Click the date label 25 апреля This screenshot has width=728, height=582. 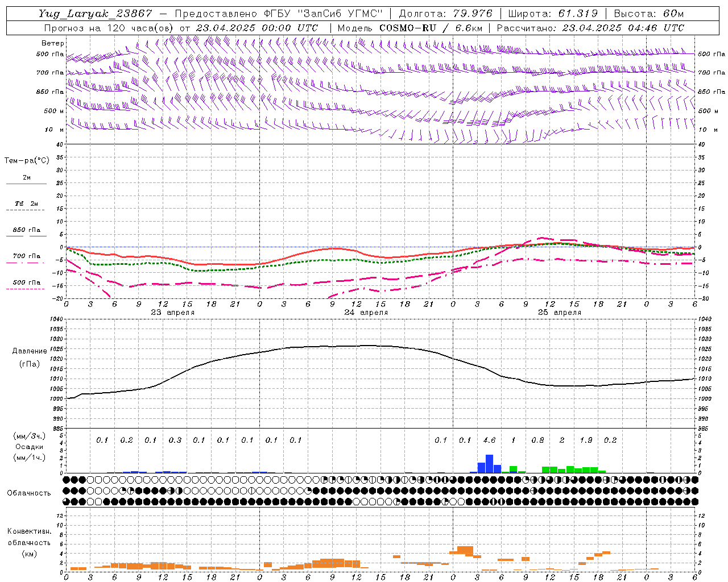[x=560, y=313]
